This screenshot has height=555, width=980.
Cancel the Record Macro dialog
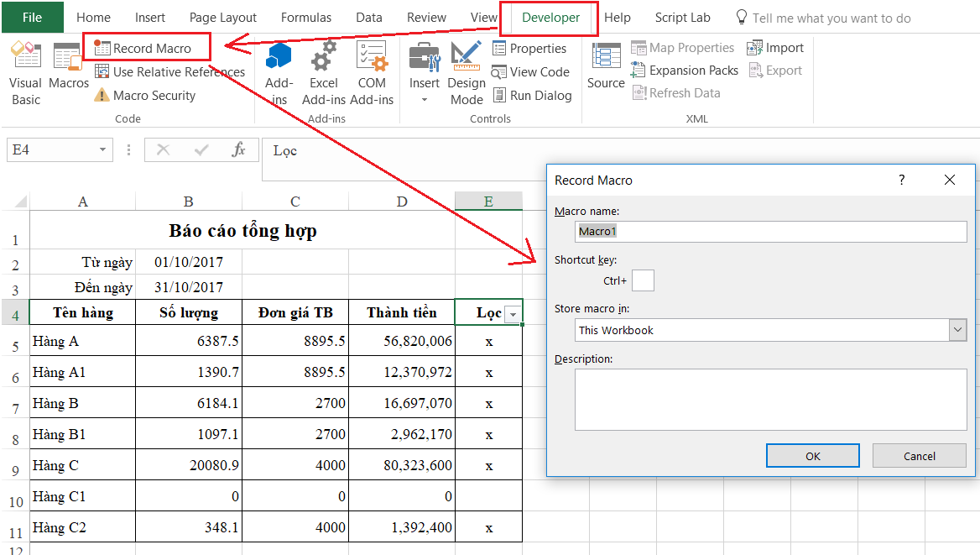click(919, 456)
